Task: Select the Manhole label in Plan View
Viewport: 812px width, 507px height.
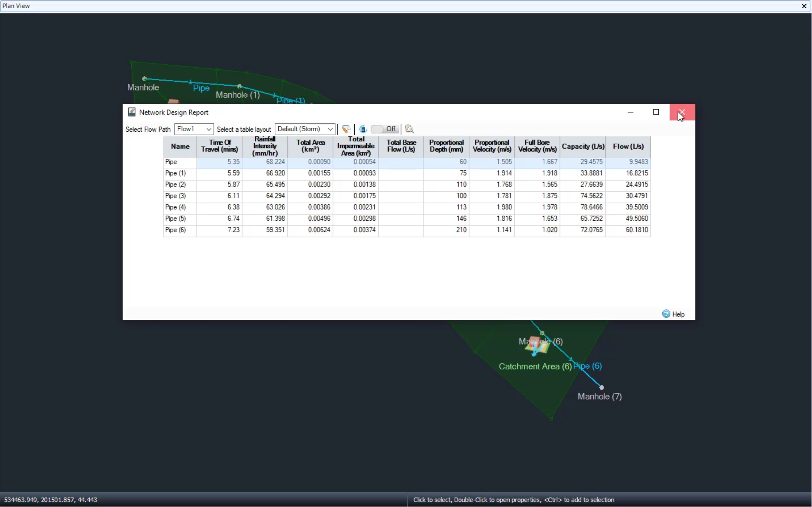Action: pos(143,88)
